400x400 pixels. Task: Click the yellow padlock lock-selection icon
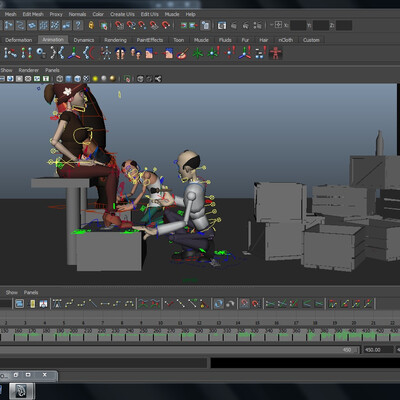point(91,25)
